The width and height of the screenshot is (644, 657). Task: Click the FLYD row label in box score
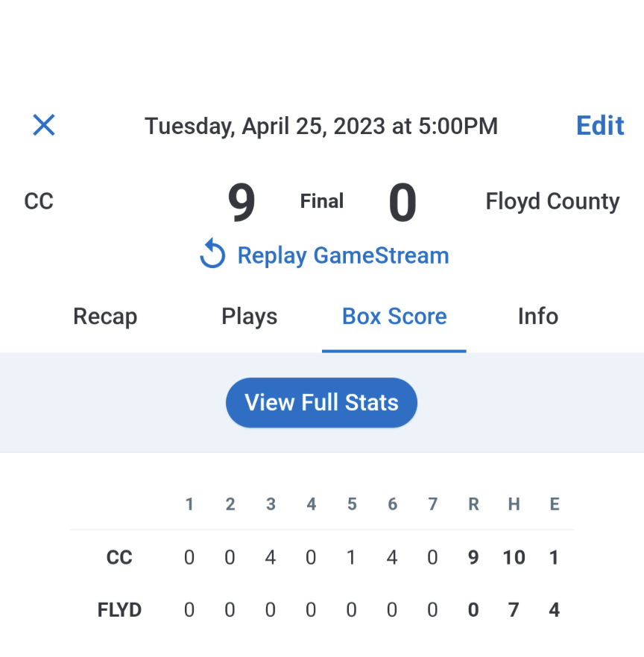click(119, 610)
